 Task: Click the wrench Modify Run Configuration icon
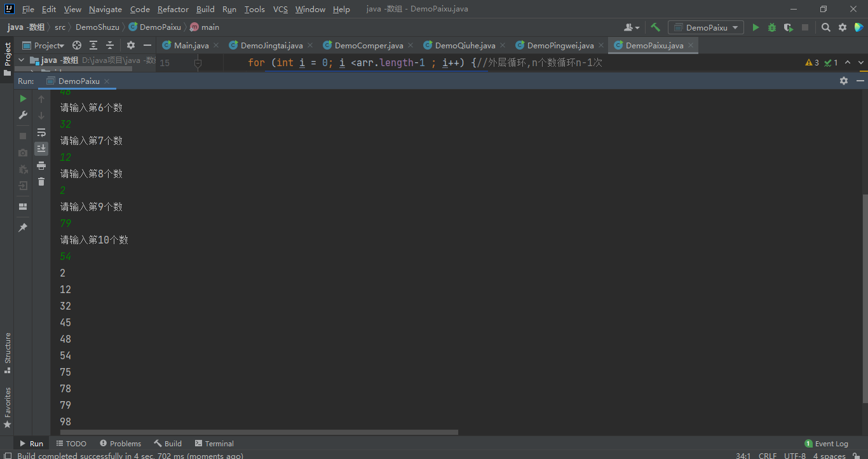click(x=23, y=115)
